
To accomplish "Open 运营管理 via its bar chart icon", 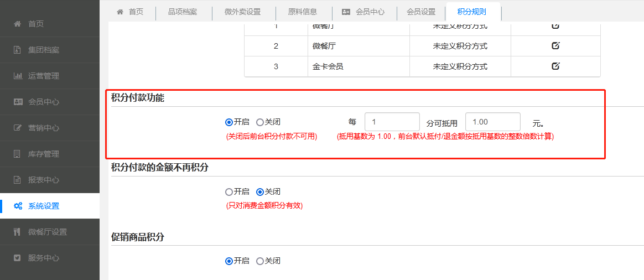I will pyautogui.click(x=18, y=76).
